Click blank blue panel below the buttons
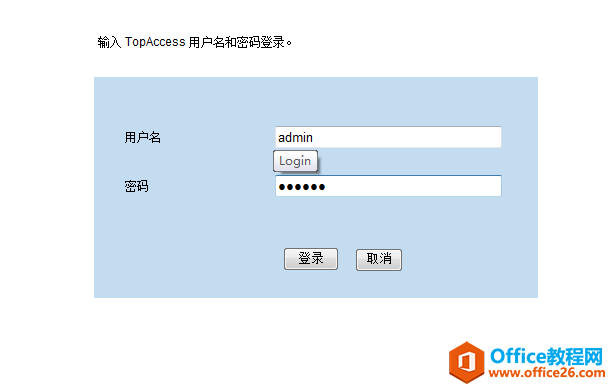Screen dimensions: 612x390 coord(315,284)
